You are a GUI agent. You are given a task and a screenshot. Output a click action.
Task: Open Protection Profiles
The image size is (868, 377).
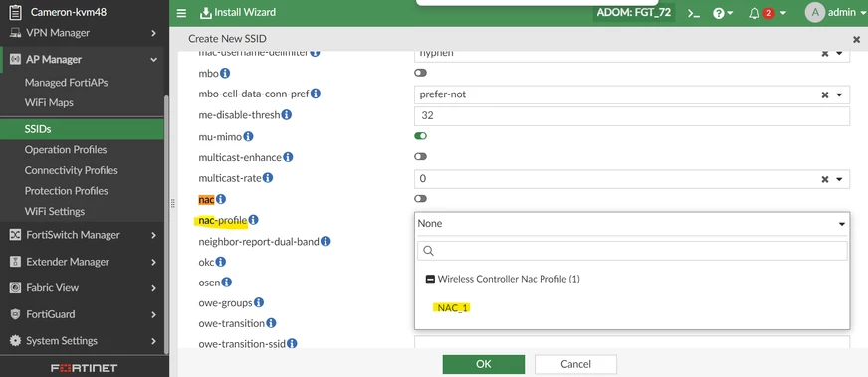pos(66,191)
